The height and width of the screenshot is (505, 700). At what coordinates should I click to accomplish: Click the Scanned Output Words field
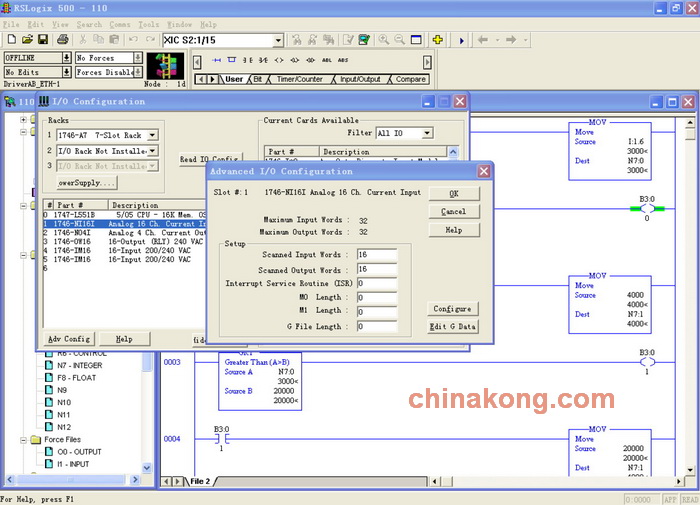377,269
